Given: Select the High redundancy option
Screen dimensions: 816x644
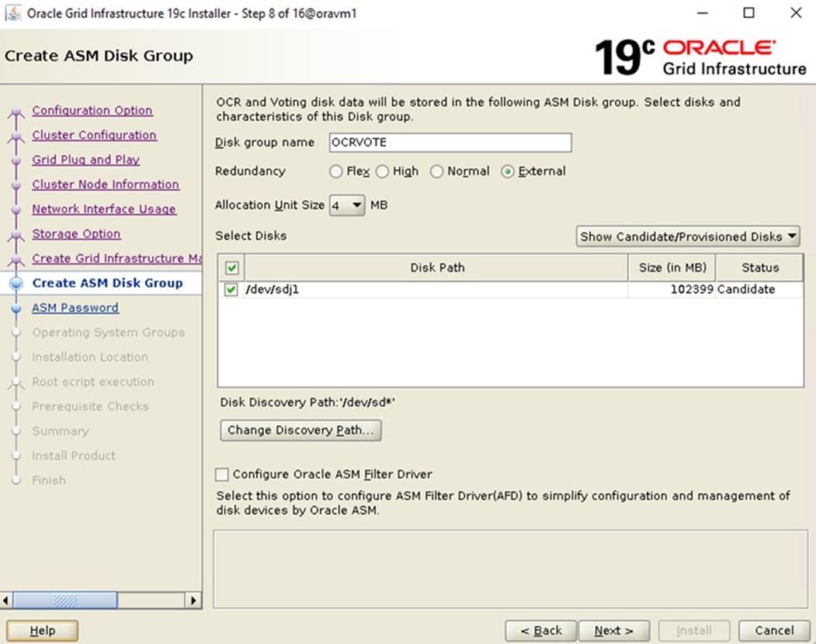Looking at the screenshot, I should click(383, 171).
